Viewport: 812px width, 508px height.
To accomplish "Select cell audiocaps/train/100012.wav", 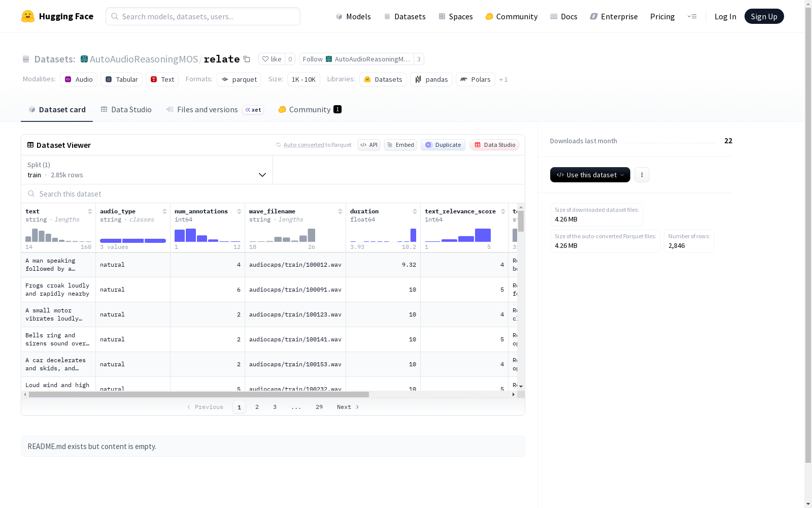I will point(295,265).
